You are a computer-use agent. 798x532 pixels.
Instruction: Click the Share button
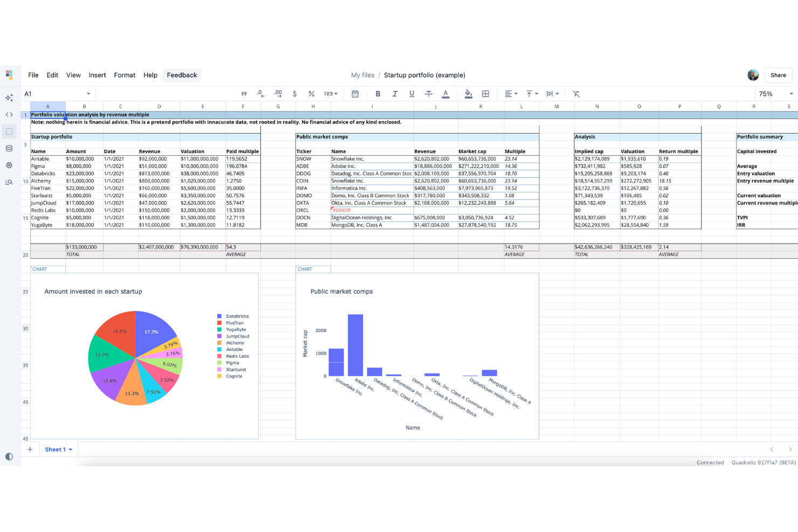pyautogui.click(x=778, y=75)
